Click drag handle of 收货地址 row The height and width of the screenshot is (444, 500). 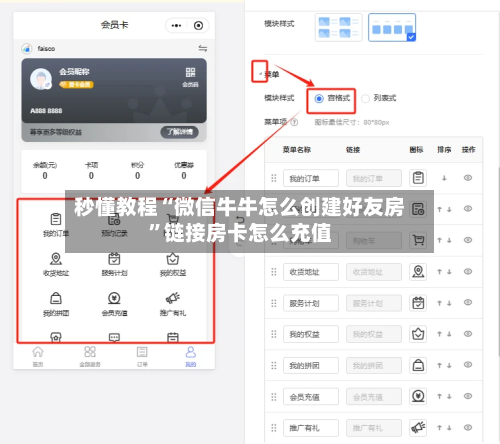(274, 272)
